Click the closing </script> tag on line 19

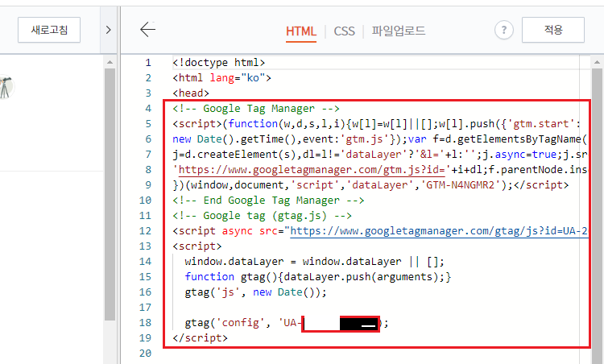[201, 337]
